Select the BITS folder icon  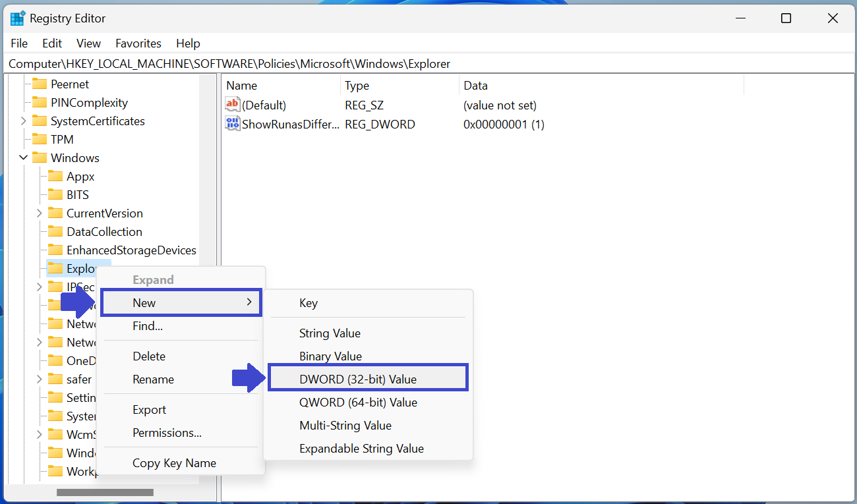coord(55,194)
